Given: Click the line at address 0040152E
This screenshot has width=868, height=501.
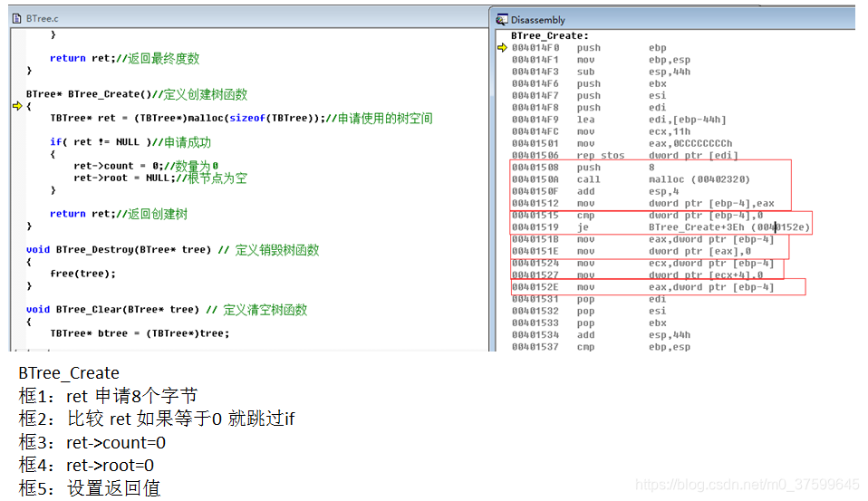Looking at the screenshot, I should coord(642,287).
